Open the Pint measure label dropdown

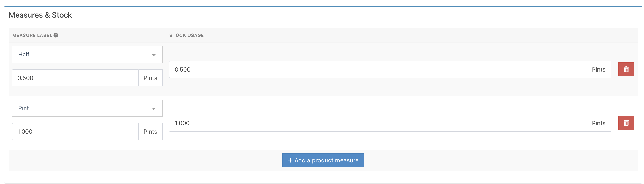[x=87, y=108]
